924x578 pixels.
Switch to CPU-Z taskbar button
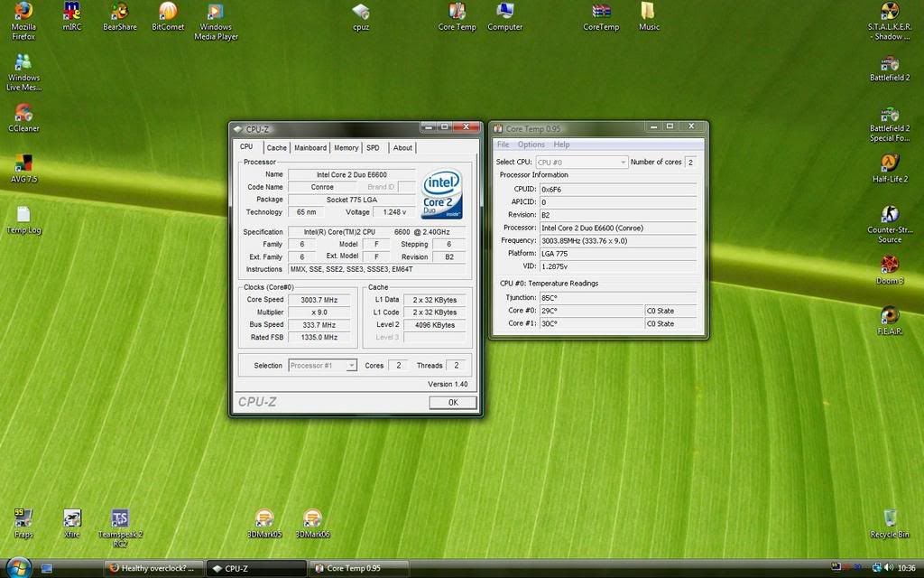click(x=256, y=569)
